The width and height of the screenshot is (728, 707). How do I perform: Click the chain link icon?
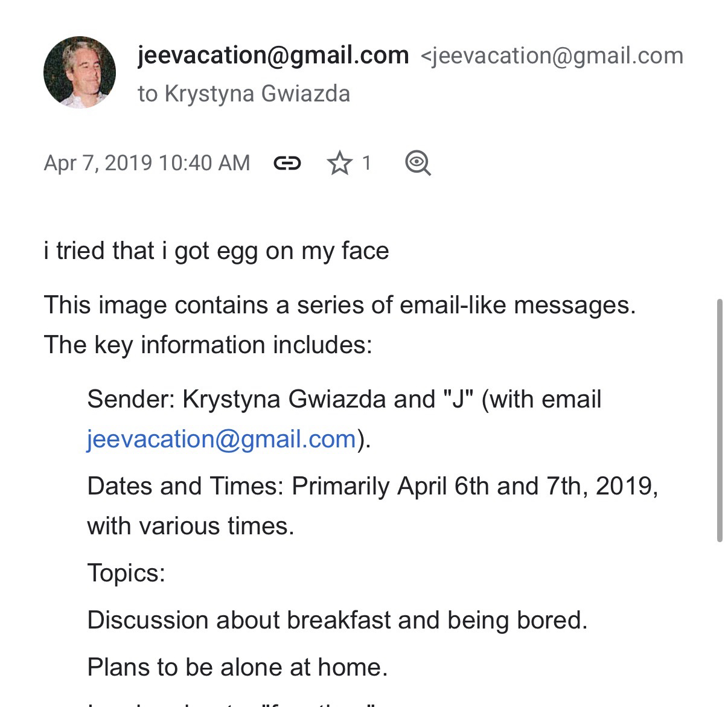(287, 163)
